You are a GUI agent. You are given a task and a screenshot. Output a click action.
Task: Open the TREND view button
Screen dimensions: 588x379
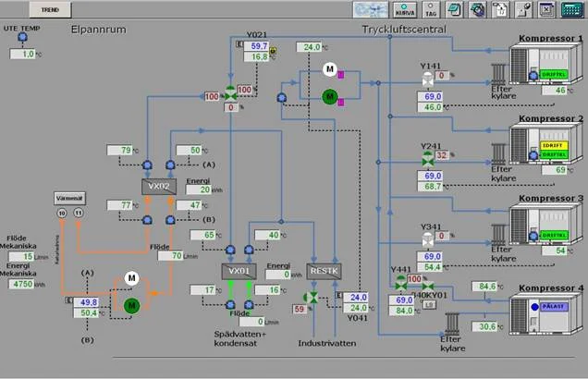50,10
